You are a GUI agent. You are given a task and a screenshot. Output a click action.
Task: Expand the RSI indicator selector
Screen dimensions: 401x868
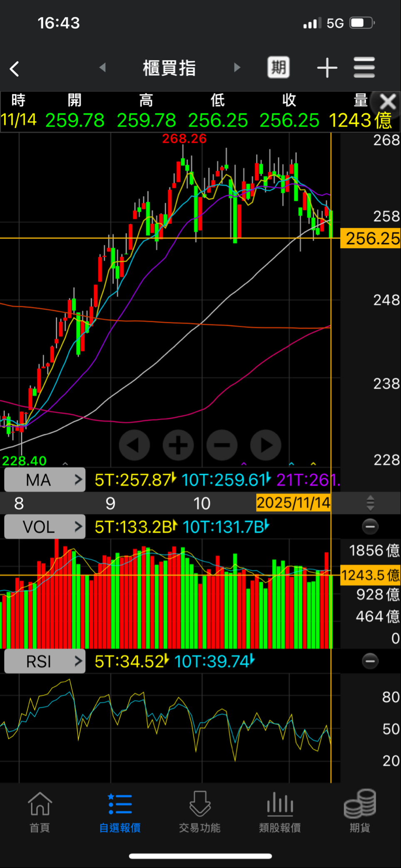45,661
